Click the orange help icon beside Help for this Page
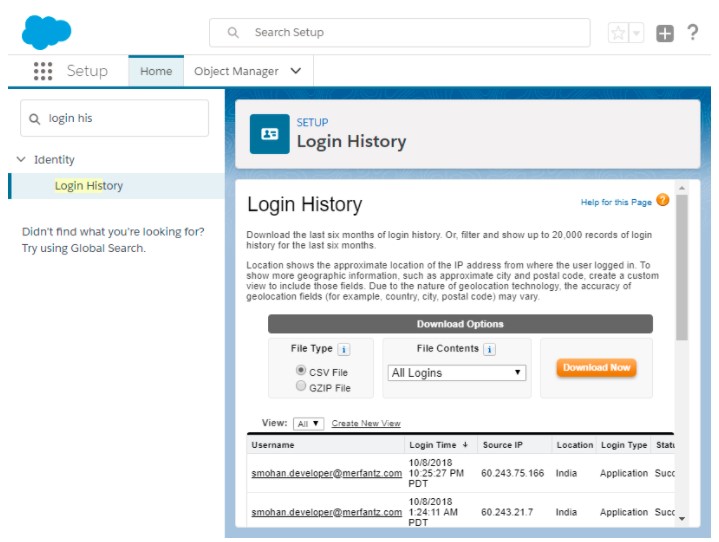 pos(663,200)
